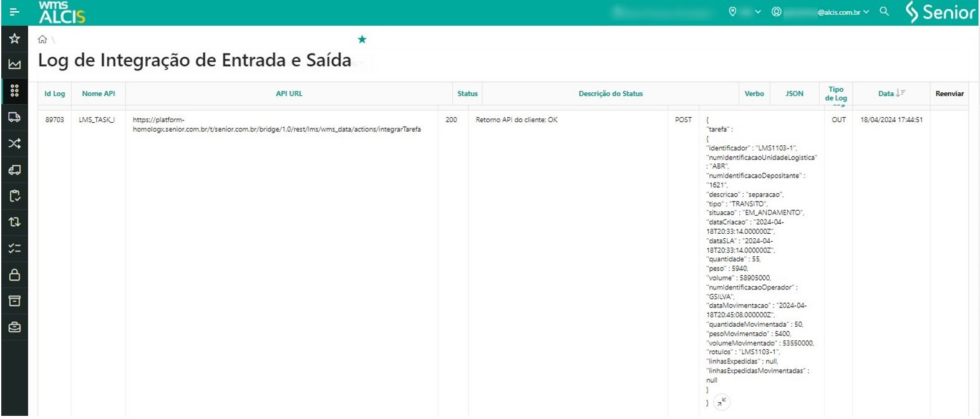This screenshot has width=980, height=419.
Task: Open the truck transport sidebar icon
Action: pyautogui.click(x=14, y=117)
